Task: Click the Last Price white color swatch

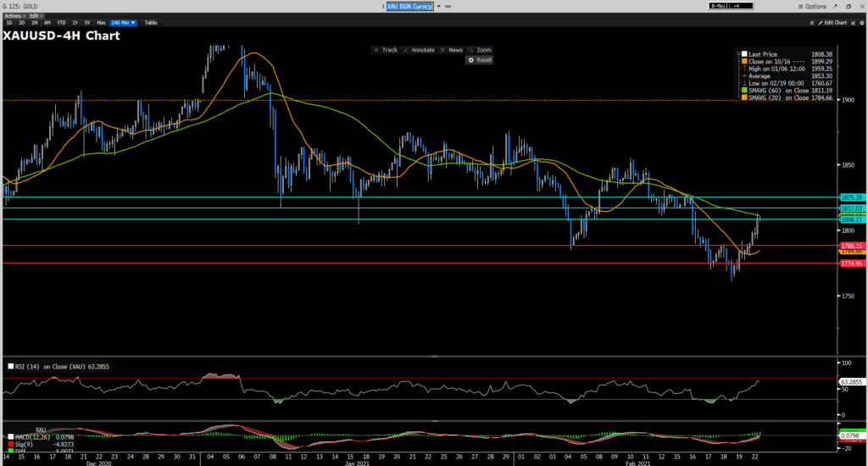Action: point(744,54)
